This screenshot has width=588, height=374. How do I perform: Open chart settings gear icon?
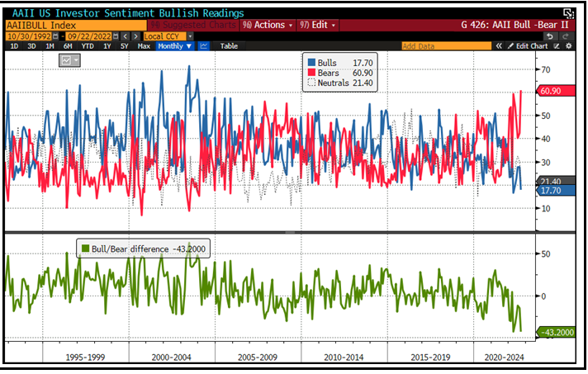(x=569, y=46)
